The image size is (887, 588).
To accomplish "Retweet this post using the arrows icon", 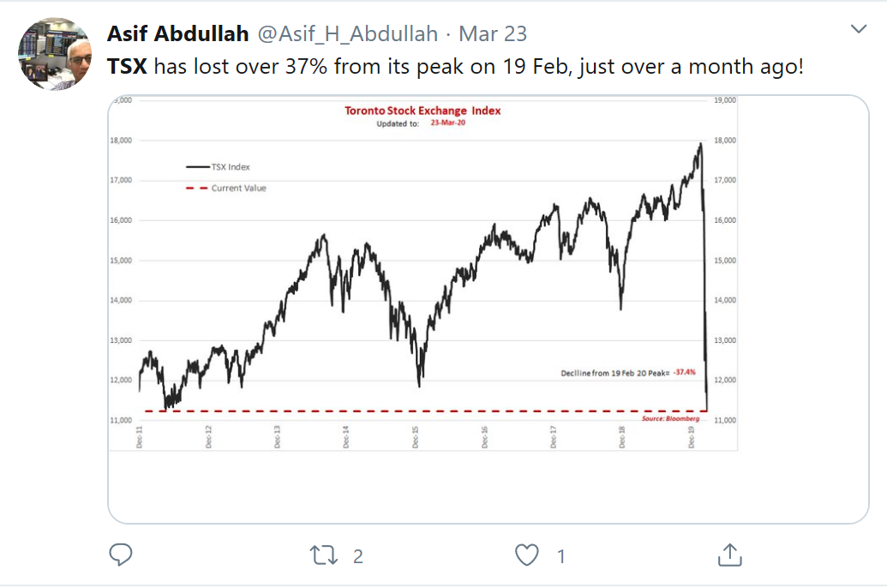I will 322,555.
